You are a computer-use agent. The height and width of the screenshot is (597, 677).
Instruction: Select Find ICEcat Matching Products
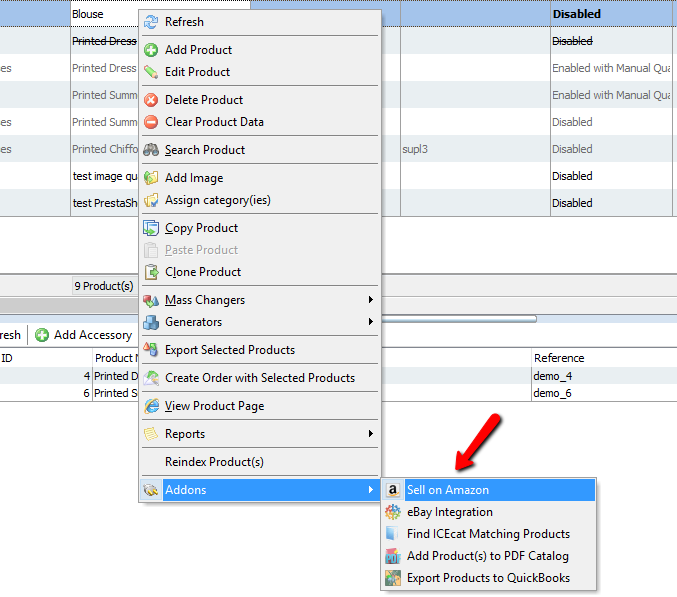489,534
